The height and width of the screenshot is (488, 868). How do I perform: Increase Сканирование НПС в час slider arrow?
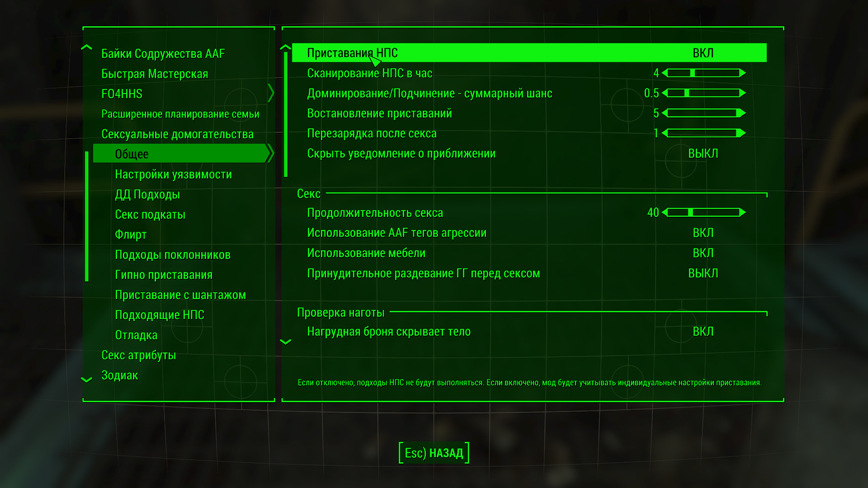[x=742, y=73]
